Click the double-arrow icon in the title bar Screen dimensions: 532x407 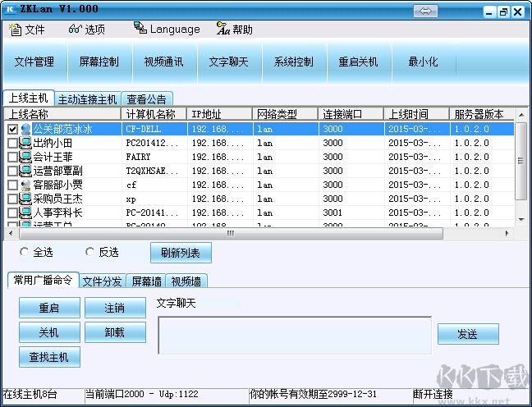[x=426, y=11]
